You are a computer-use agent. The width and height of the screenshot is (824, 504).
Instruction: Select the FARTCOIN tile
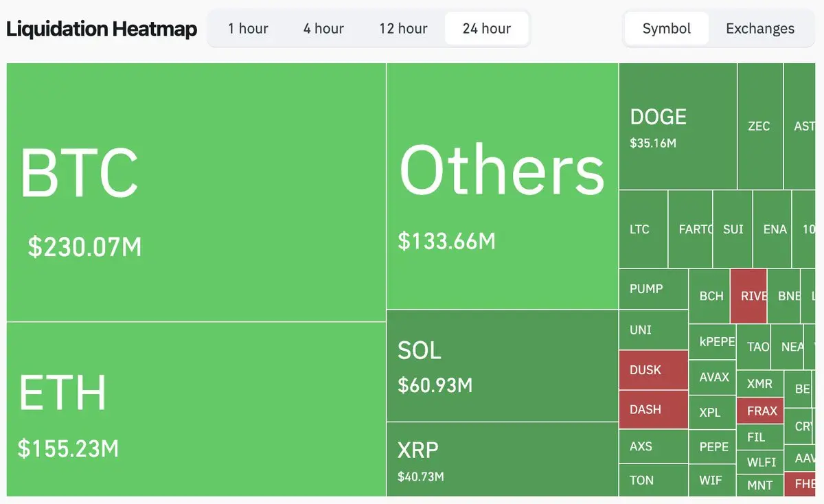coord(691,229)
